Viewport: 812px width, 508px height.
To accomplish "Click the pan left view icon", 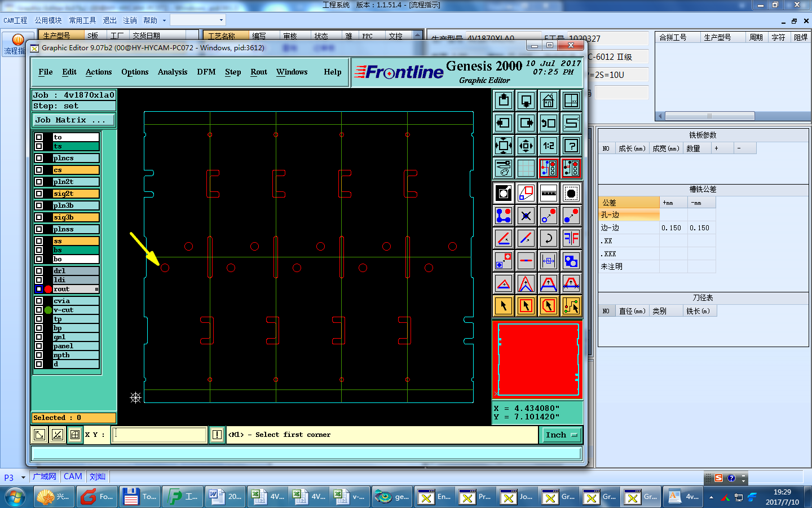I will pos(504,123).
